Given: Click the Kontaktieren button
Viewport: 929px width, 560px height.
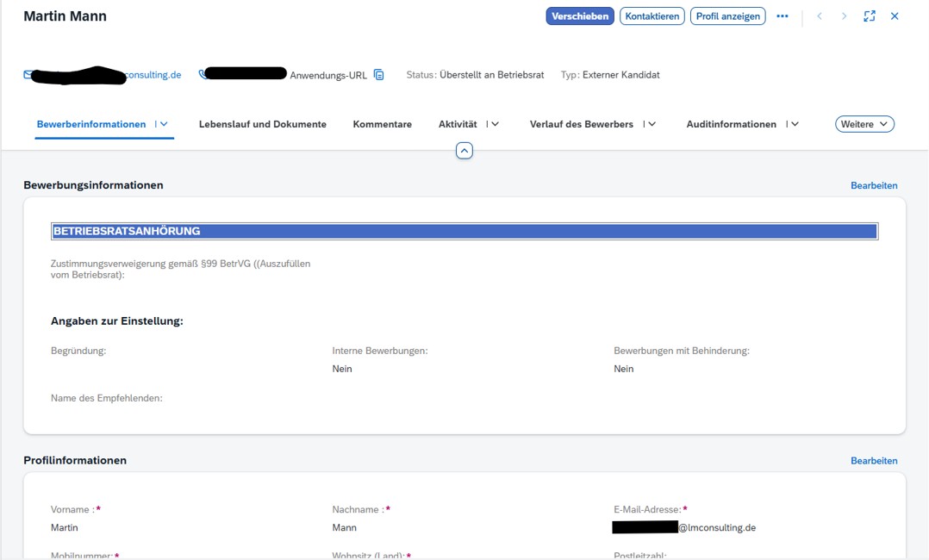Looking at the screenshot, I should click(652, 16).
